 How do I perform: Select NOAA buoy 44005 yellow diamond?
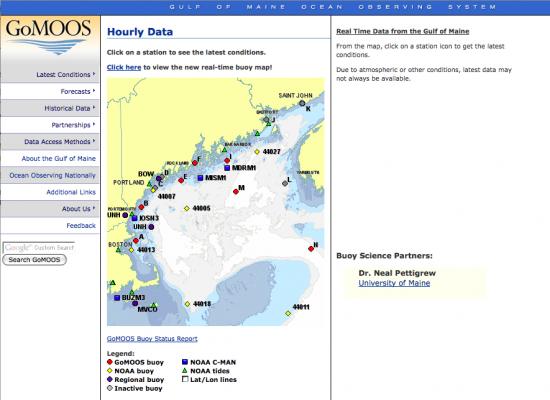point(187,208)
